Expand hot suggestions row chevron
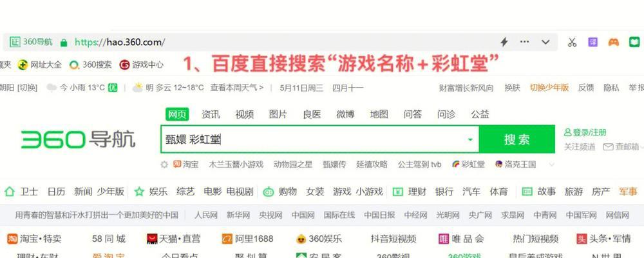 click(552, 164)
